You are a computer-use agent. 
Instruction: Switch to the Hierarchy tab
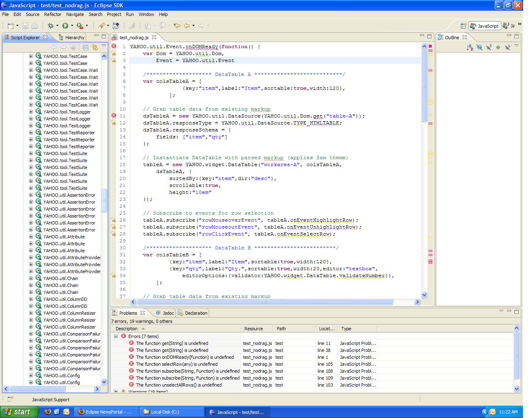click(72, 37)
